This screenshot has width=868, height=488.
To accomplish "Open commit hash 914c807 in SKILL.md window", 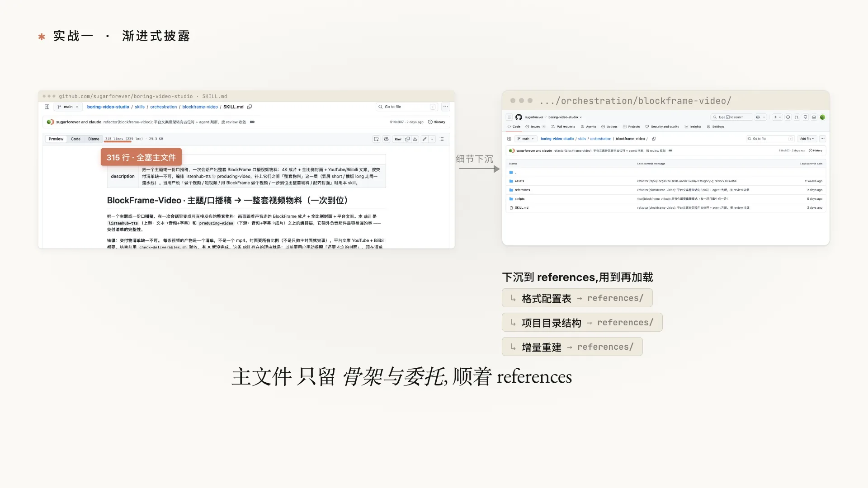I will [x=397, y=122].
